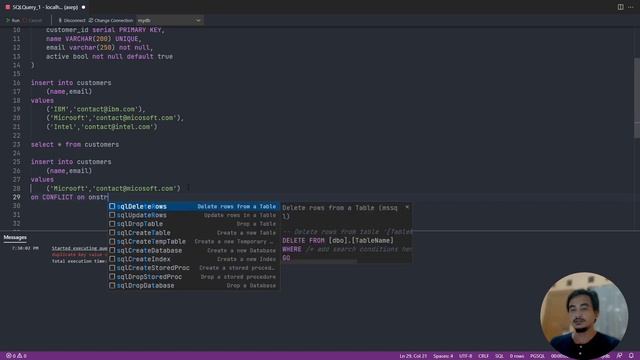Split the editor with layout icon

620,7
